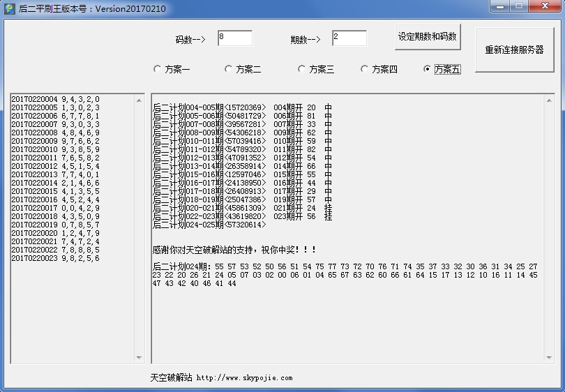Click the 重新连接服务器 button
The image size is (565, 392).
pos(514,50)
